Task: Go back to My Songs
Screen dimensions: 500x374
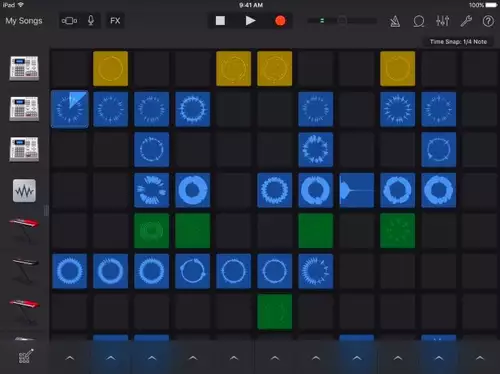Action: tap(24, 21)
